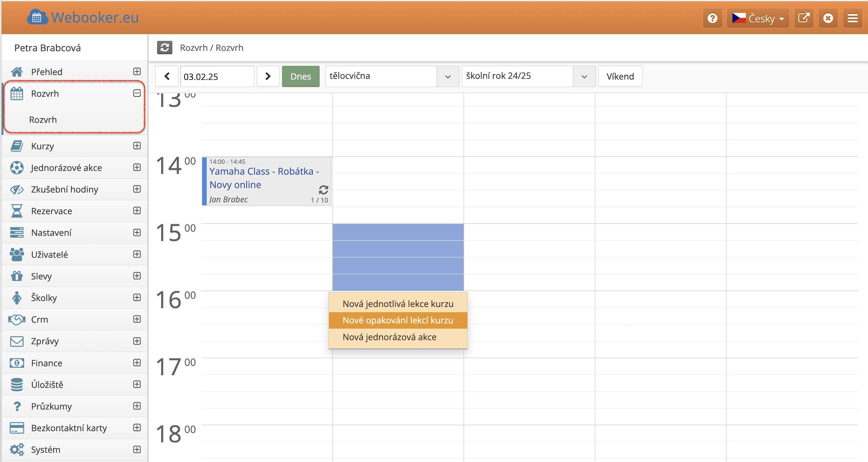
Task: Expand the Nastavení section plus icon
Action: (x=137, y=233)
